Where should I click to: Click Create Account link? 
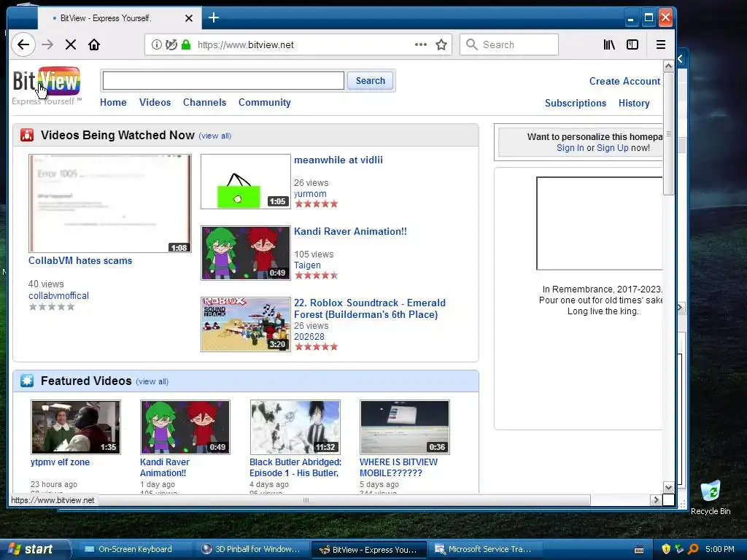coord(624,82)
